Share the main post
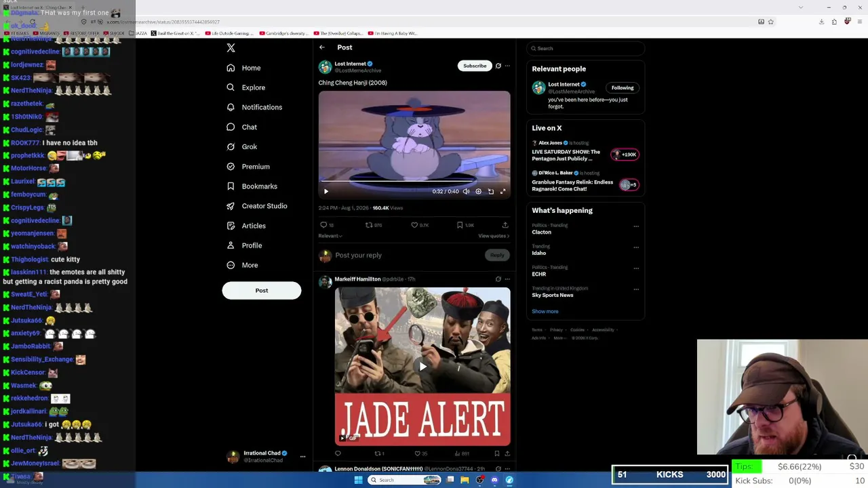Viewport: 868px width, 488px height. point(505,225)
